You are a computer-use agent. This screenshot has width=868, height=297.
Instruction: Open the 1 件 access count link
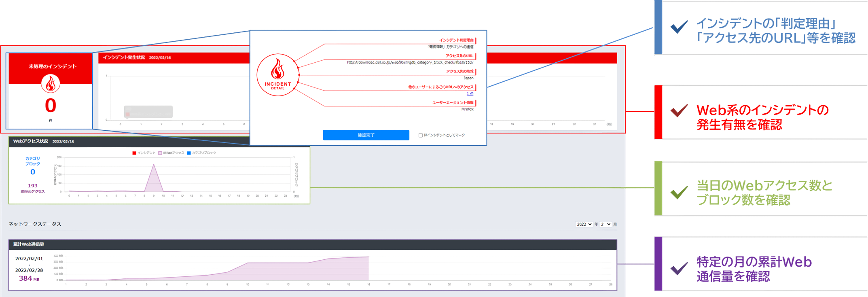coord(470,94)
